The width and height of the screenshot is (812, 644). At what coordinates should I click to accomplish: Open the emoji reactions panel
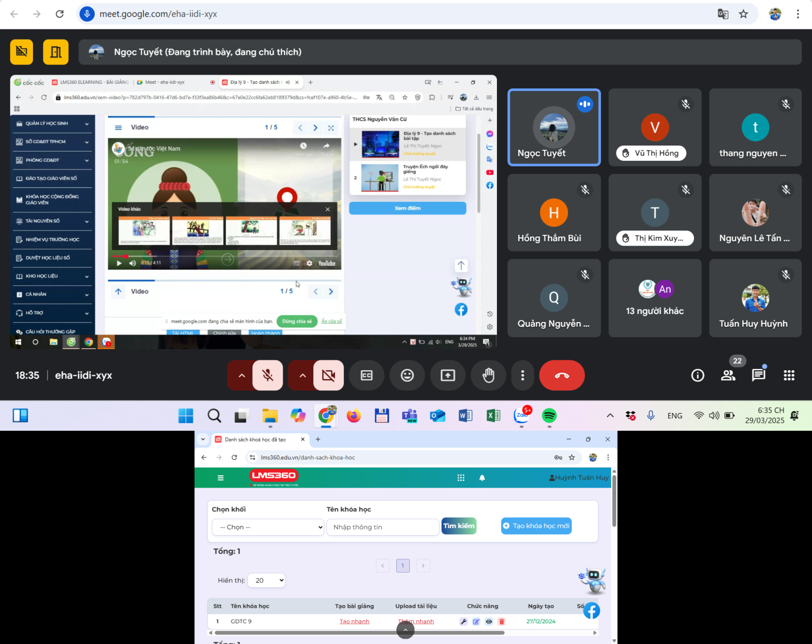pos(407,375)
